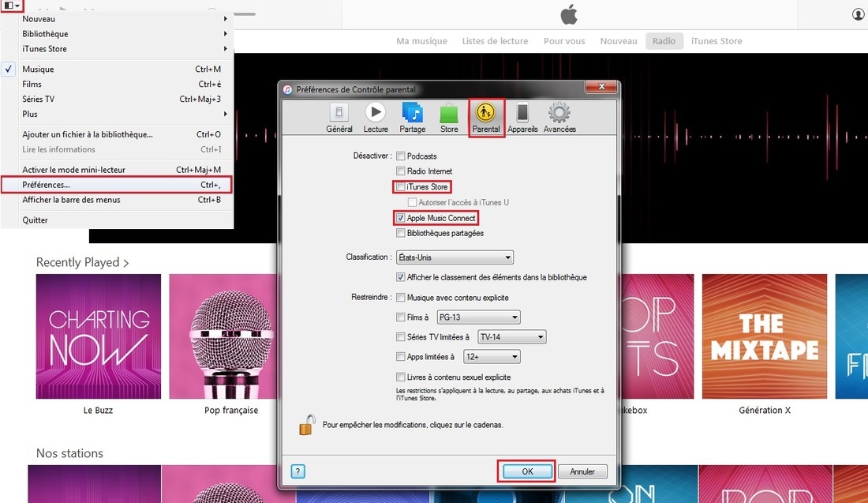This screenshot has width=868, height=503.
Task: Expand the iTunes Store submenu
Action: [x=117, y=49]
